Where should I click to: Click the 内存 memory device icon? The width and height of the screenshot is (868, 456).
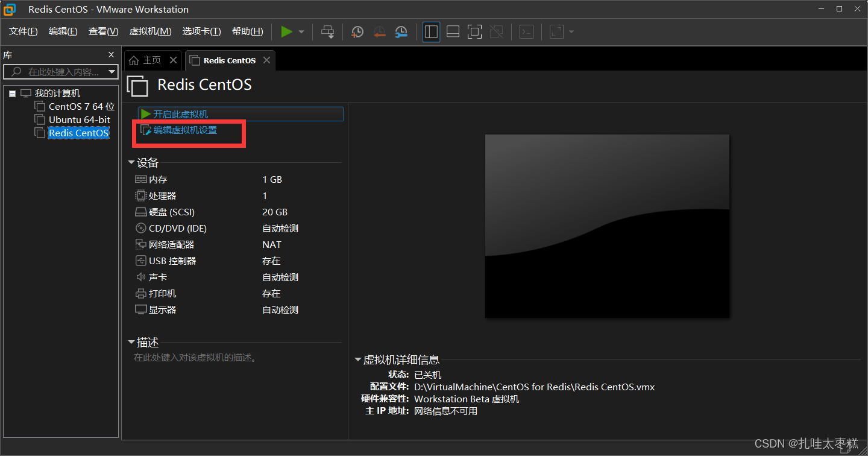tap(141, 179)
